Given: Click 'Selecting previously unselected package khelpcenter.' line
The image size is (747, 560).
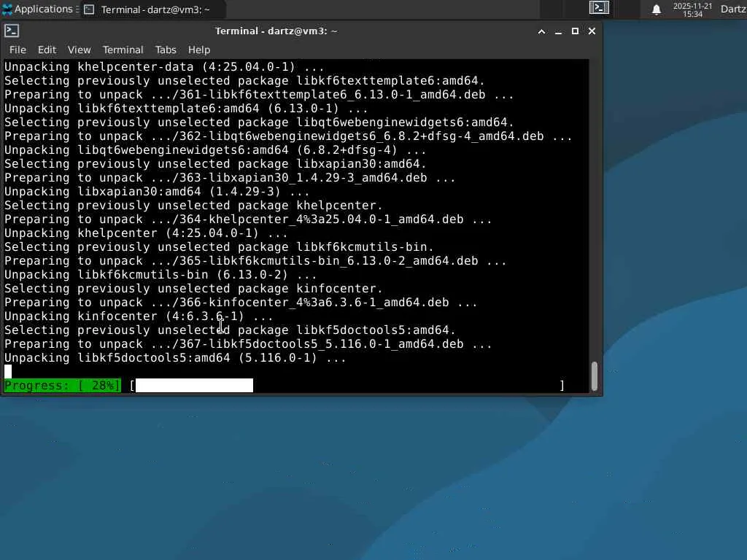Looking at the screenshot, I should click(193, 205).
